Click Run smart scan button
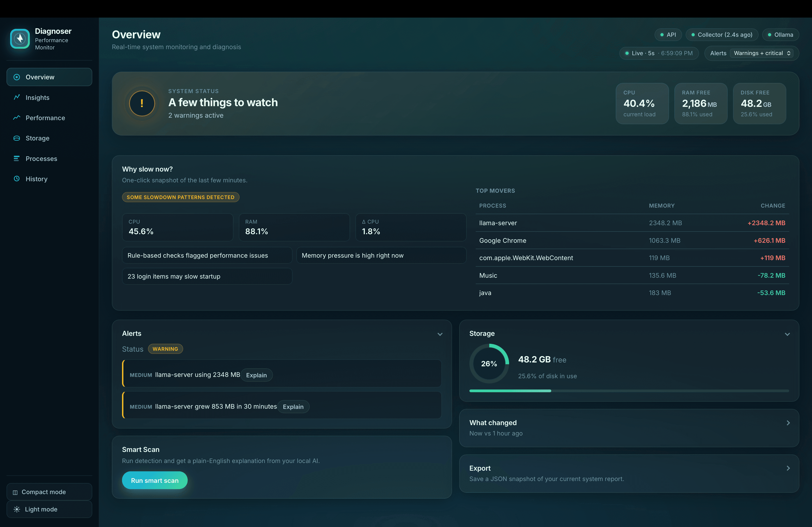This screenshot has height=527, width=812. click(155, 480)
